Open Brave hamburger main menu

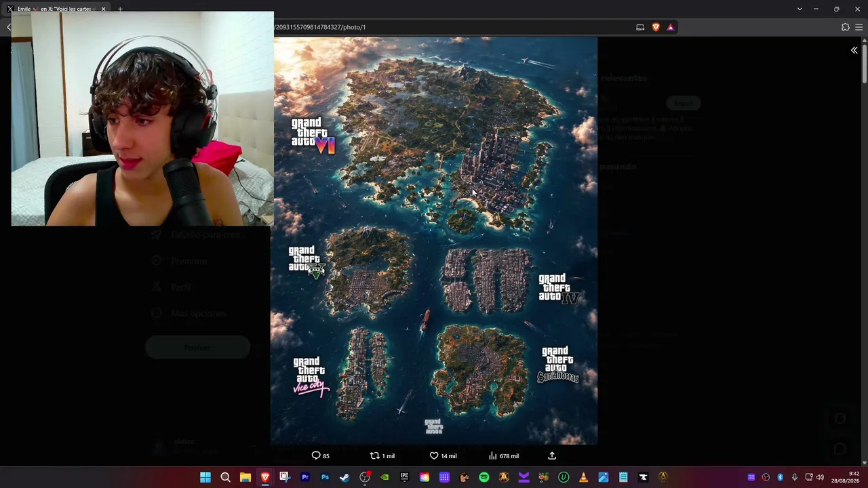pos(859,27)
